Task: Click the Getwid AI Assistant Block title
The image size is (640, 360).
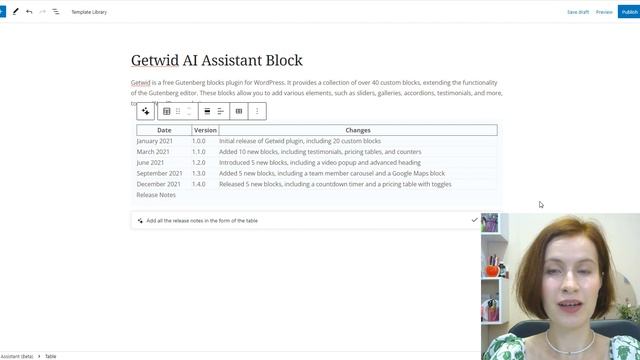Action: pyautogui.click(x=217, y=60)
